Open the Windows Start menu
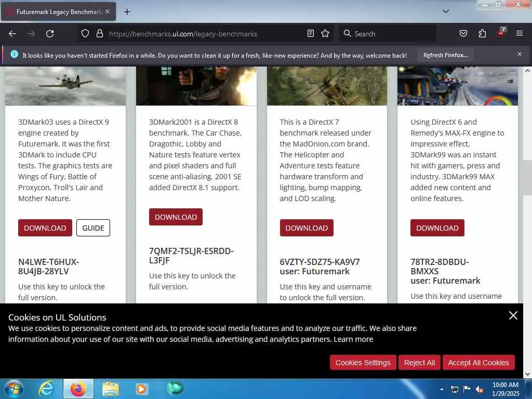This screenshot has height=399, width=532. pyautogui.click(x=14, y=389)
